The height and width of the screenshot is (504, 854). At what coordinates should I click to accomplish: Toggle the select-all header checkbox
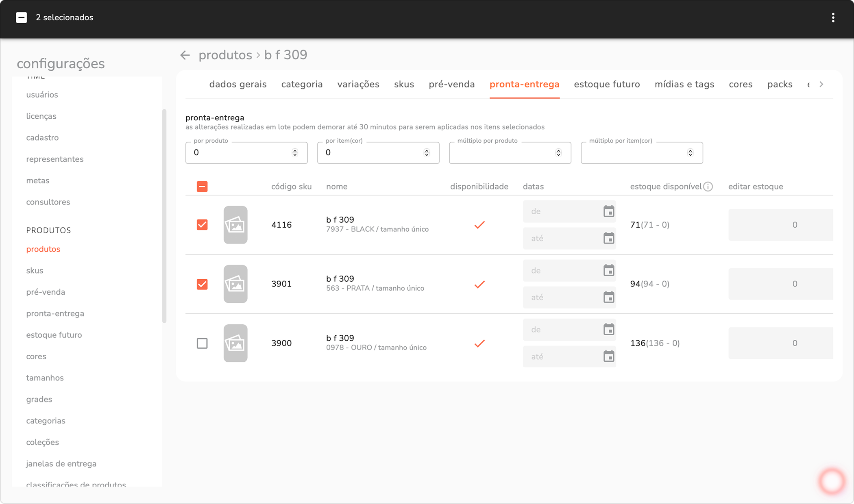click(x=202, y=187)
